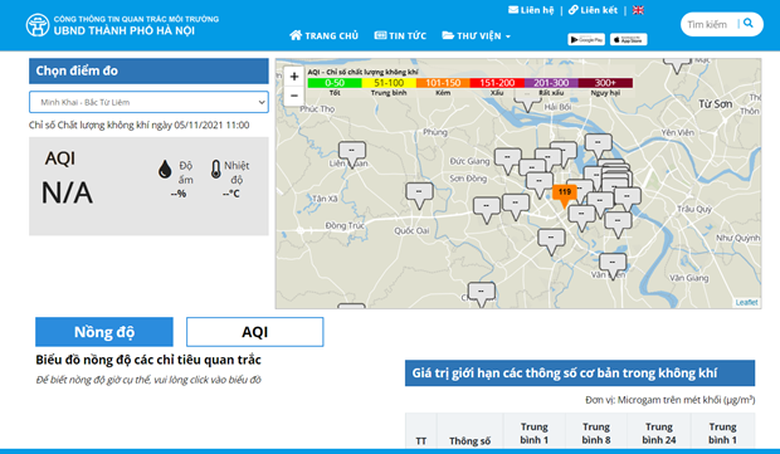
Task: Open the Thư viện dropdown menu
Action: pyautogui.click(x=476, y=36)
